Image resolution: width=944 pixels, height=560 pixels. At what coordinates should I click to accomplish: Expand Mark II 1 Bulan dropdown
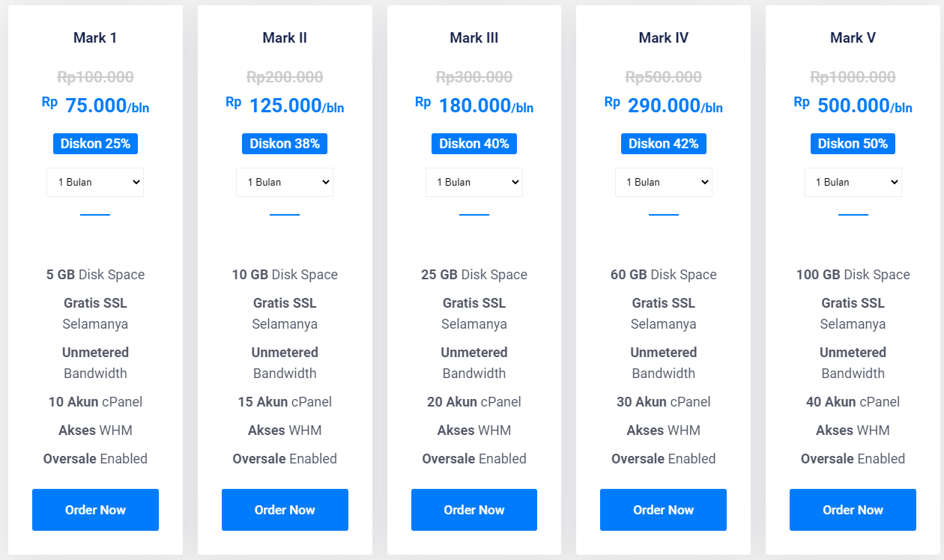click(285, 182)
